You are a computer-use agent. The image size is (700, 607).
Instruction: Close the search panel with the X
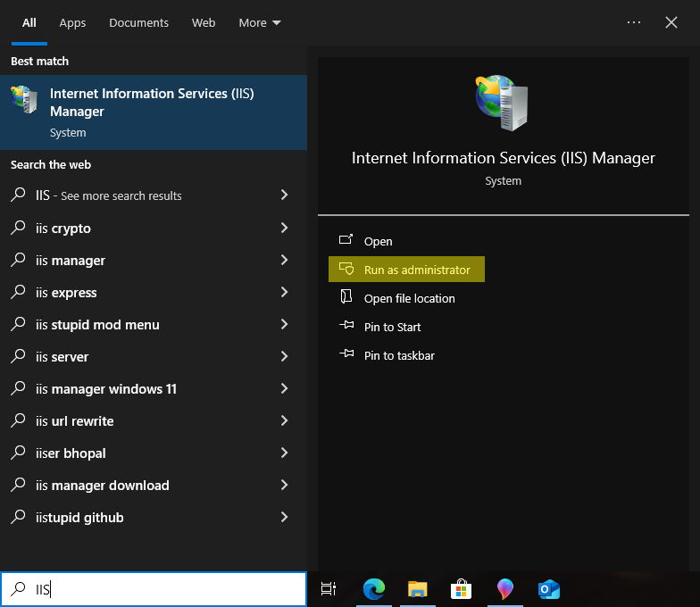(671, 22)
